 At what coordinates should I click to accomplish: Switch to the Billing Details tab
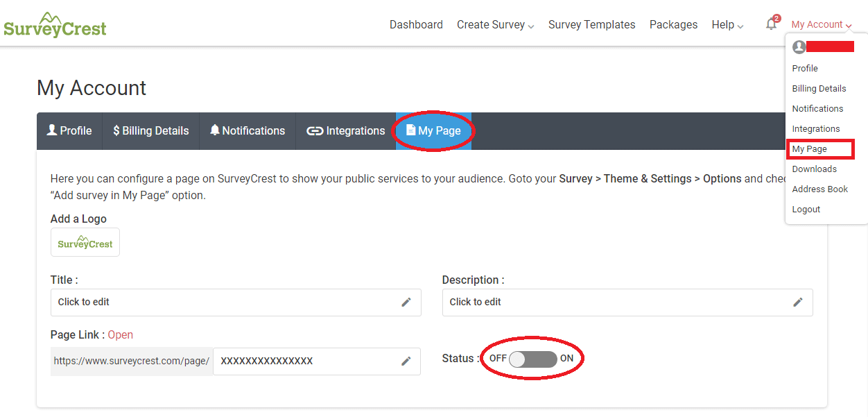[151, 130]
